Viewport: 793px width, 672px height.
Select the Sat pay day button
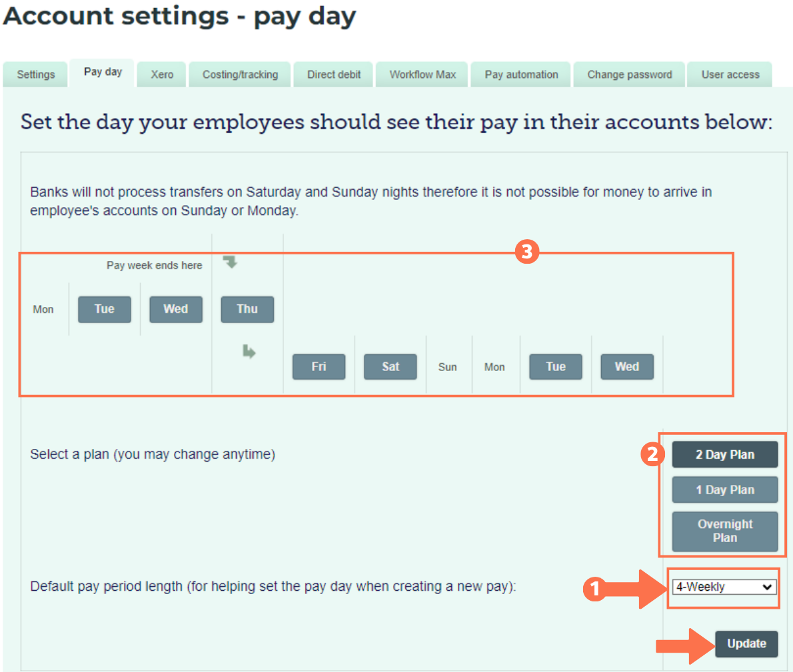[x=390, y=366]
